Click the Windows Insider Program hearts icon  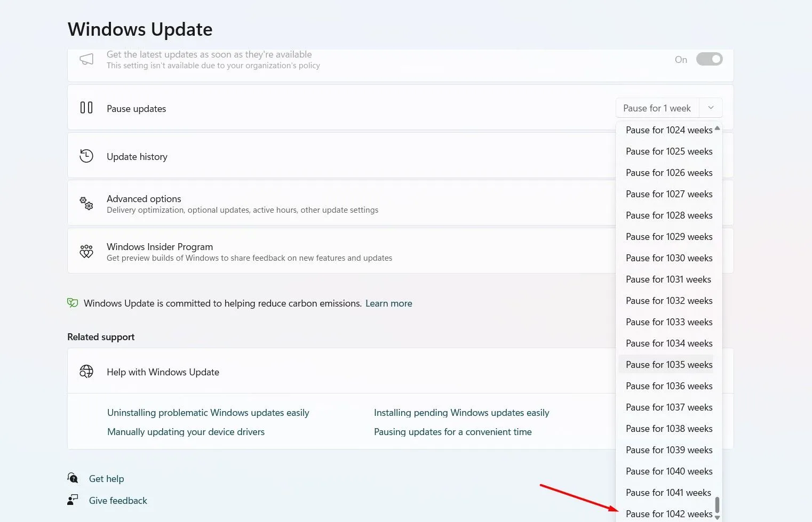(86, 252)
